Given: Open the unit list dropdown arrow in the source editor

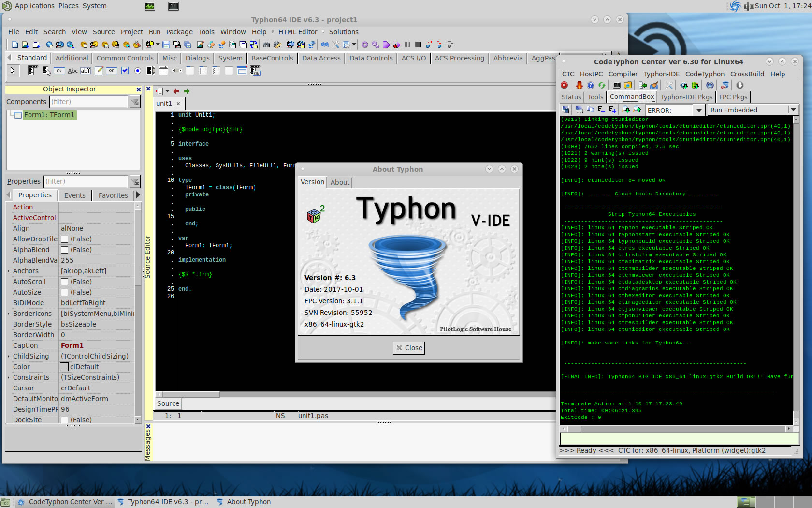Looking at the screenshot, I should 167,91.
